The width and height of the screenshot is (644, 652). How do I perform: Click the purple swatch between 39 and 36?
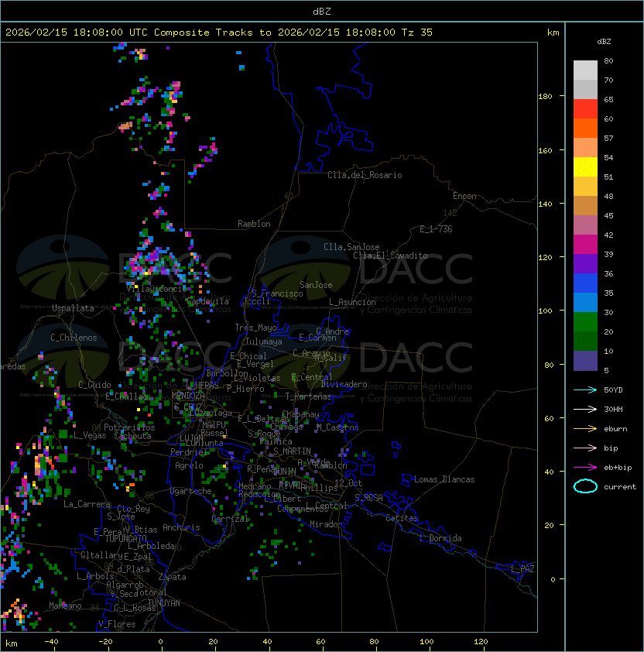click(x=585, y=263)
